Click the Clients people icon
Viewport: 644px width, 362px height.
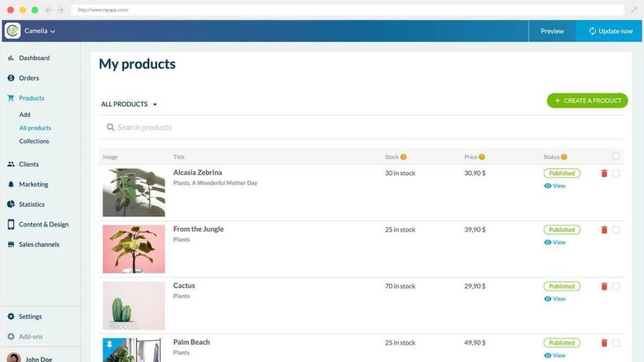point(11,164)
